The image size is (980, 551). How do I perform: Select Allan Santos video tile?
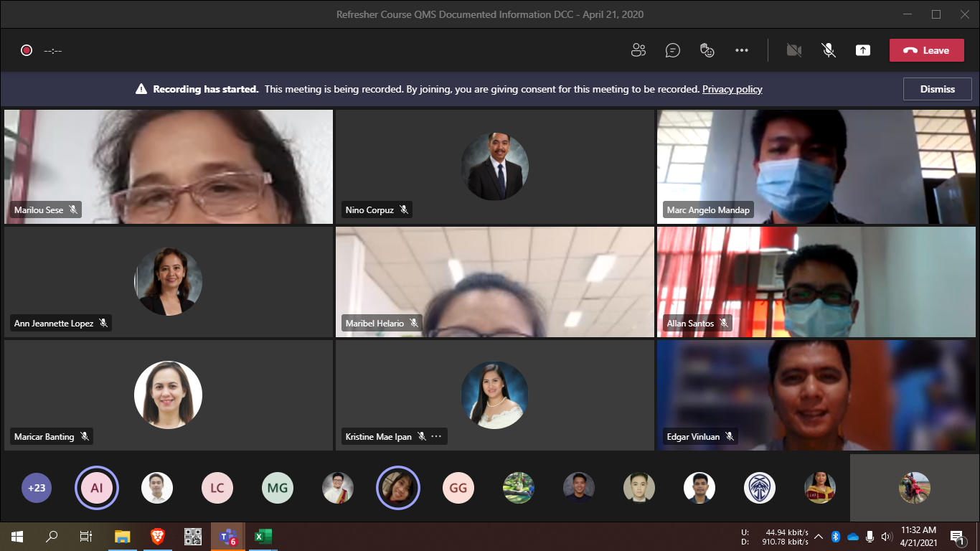pyautogui.click(x=816, y=282)
